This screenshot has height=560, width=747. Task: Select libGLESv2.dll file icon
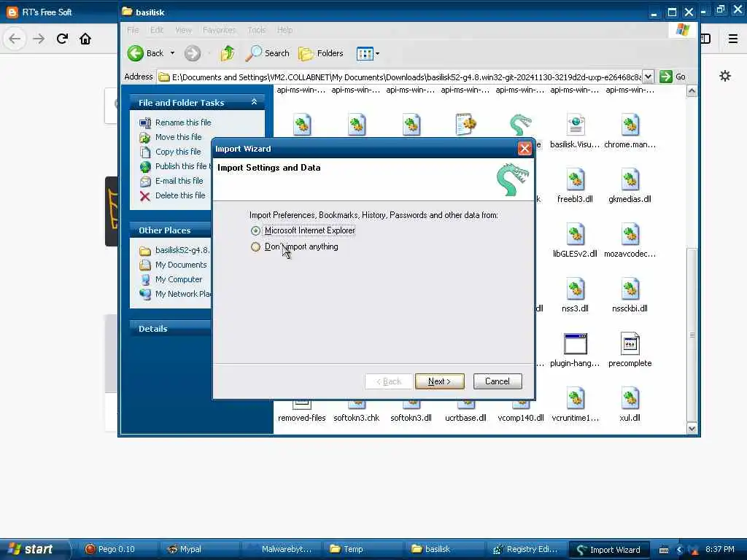click(x=576, y=235)
